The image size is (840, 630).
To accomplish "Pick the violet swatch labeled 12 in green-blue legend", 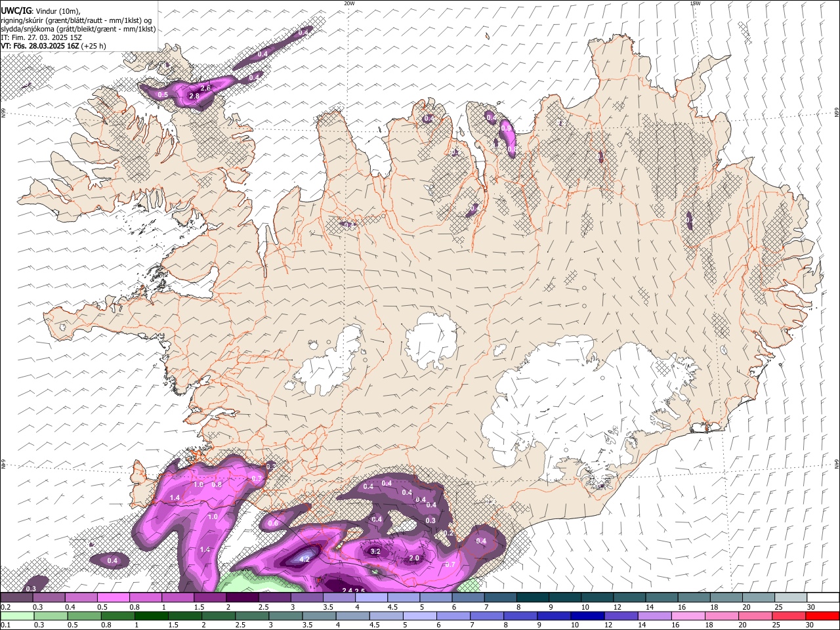I will coord(621,616).
